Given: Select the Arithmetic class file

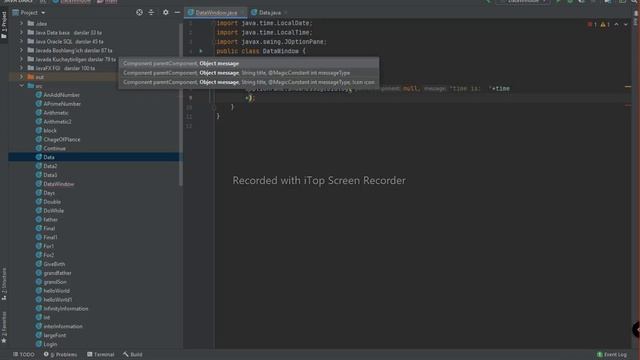Looking at the screenshot, I should click(x=52, y=113).
